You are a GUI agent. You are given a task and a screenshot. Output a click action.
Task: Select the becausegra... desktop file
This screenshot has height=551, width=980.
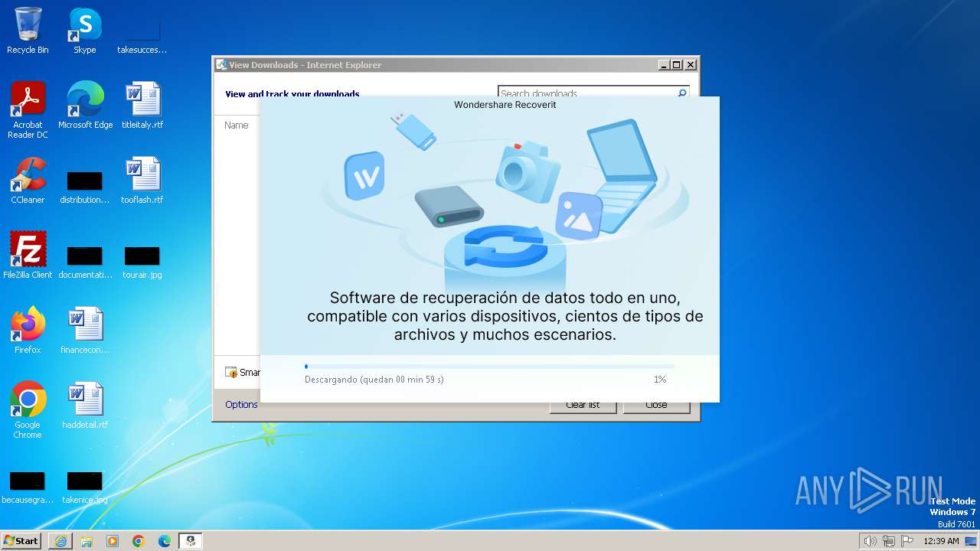(x=27, y=488)
